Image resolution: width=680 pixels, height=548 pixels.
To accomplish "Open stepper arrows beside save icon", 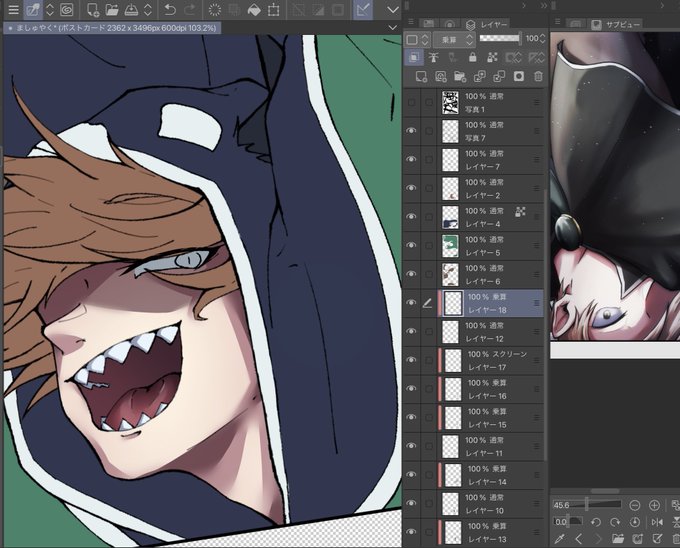I will point(148,10).
